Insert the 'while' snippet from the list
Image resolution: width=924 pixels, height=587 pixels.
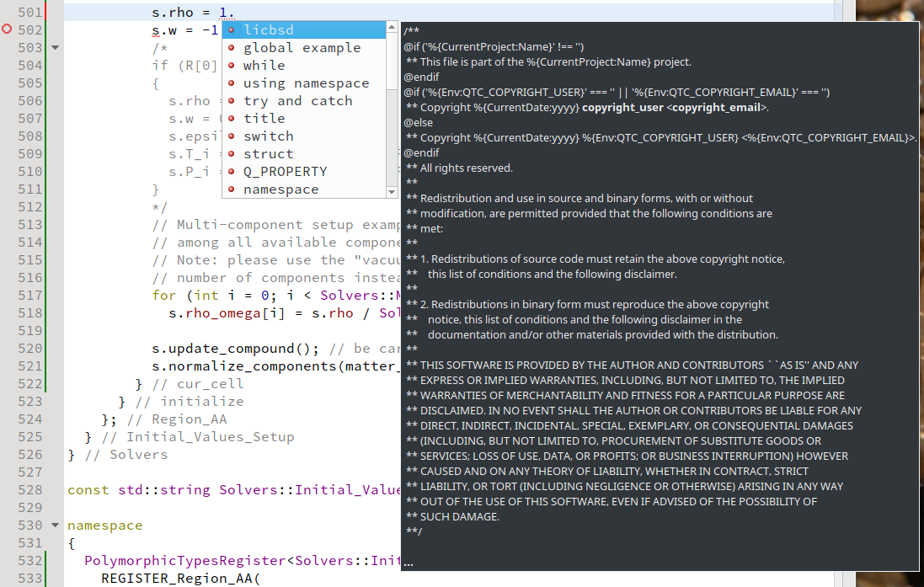click(x=264, y=66)
